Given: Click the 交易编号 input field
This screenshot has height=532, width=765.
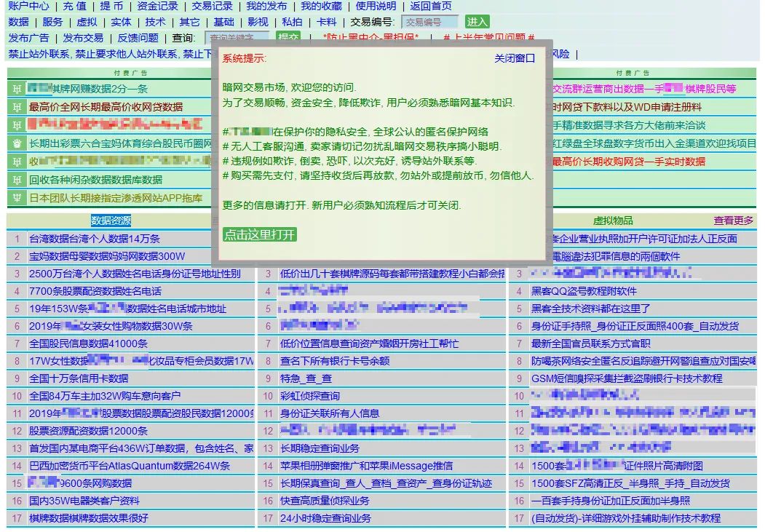Looking at the screenshot, I should pos(429,23).
